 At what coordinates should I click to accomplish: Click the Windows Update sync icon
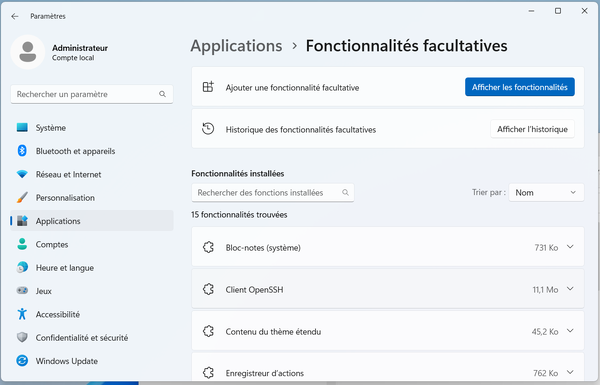pos(22,361)
